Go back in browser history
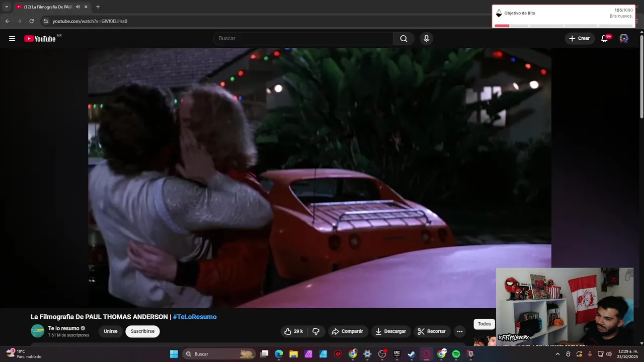 tap(7, 21)
